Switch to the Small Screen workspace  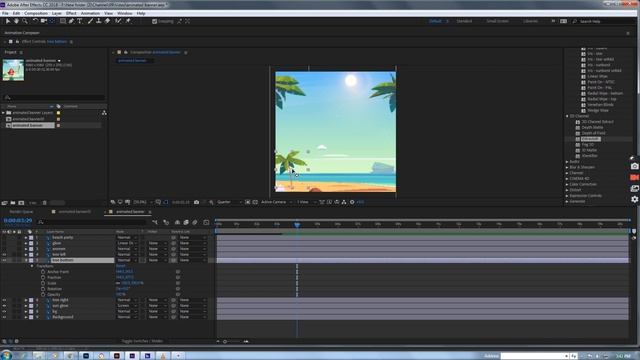497,21
